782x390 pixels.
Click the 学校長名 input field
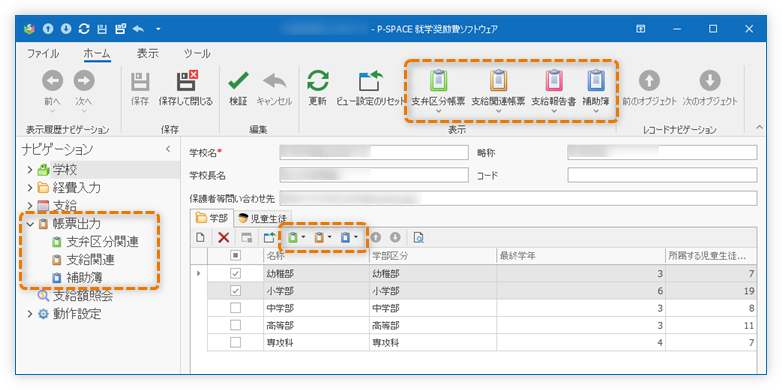pyautogui.click(x=374, y=175)
